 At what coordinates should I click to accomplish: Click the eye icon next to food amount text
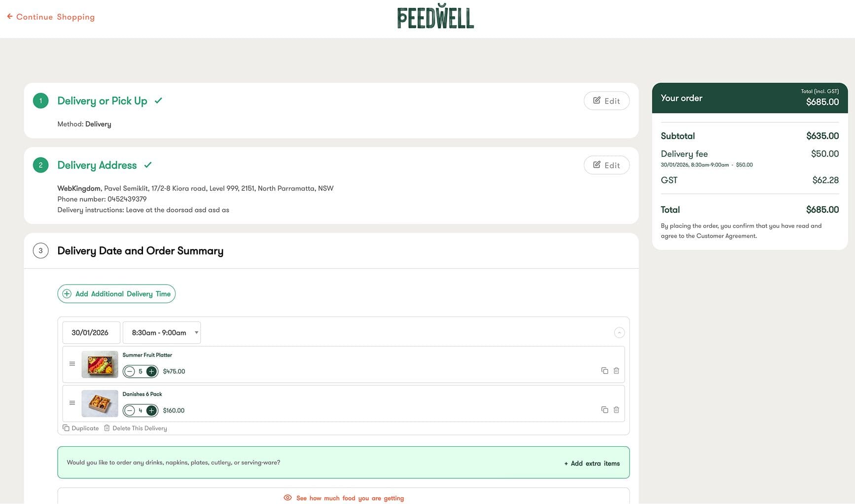[287, 498]
